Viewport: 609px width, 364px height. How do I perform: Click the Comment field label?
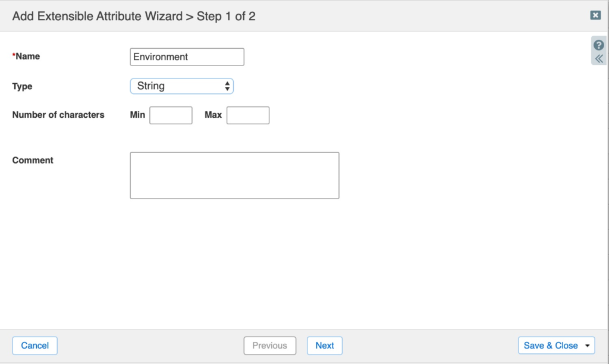(x=33, y=160)
